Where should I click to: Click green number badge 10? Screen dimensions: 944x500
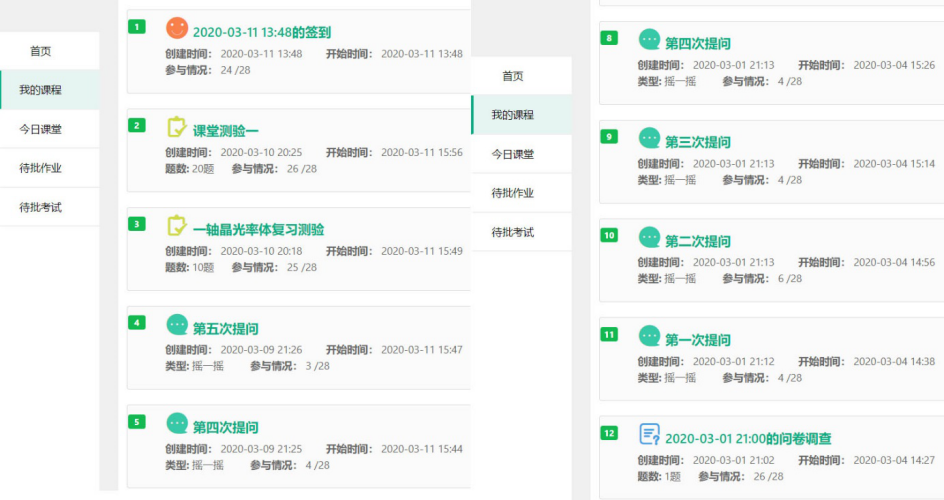[609, 235]
